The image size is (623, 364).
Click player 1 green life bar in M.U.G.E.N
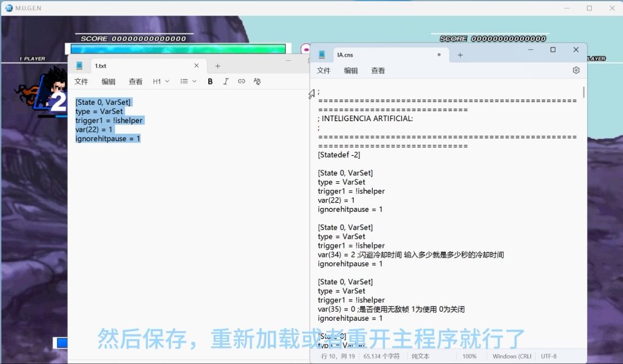pos(178,49)
